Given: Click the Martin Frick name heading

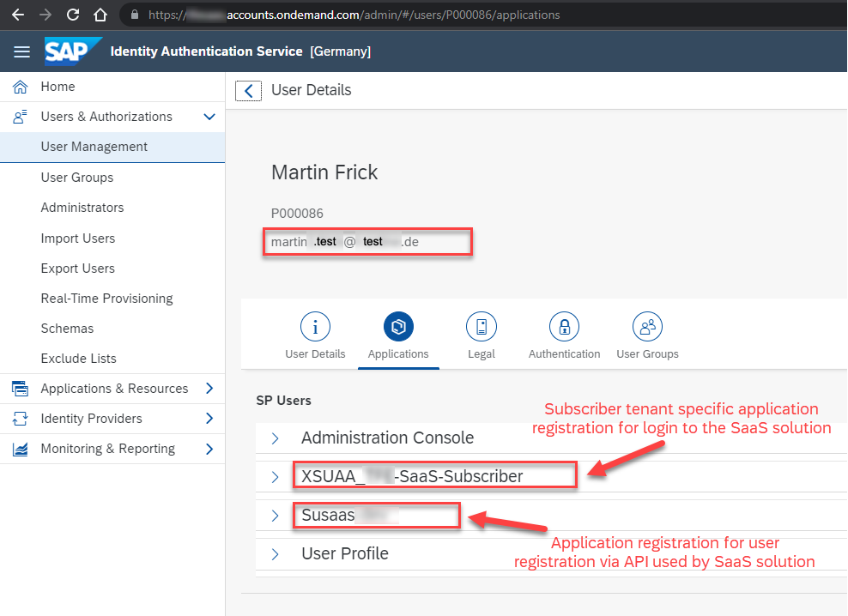Looking at the screenshot, I should 324,172.
